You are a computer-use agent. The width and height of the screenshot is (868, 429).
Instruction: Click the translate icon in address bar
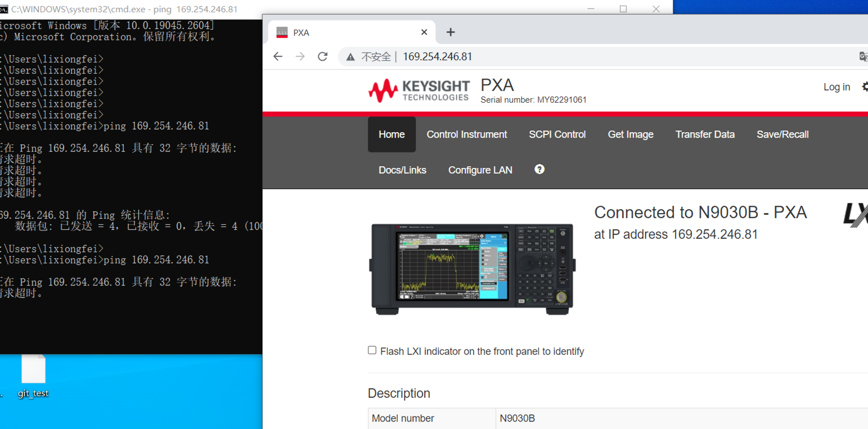pos(864,56)
